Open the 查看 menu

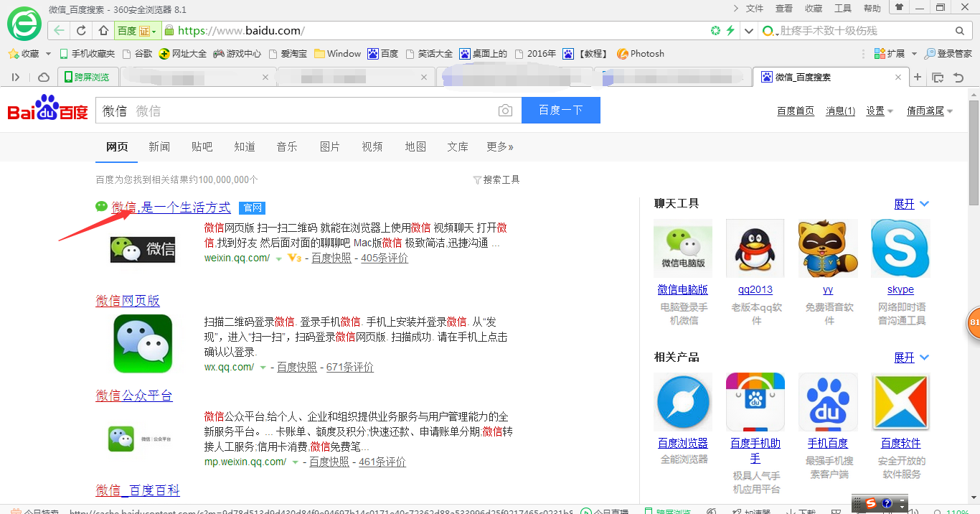784,9
